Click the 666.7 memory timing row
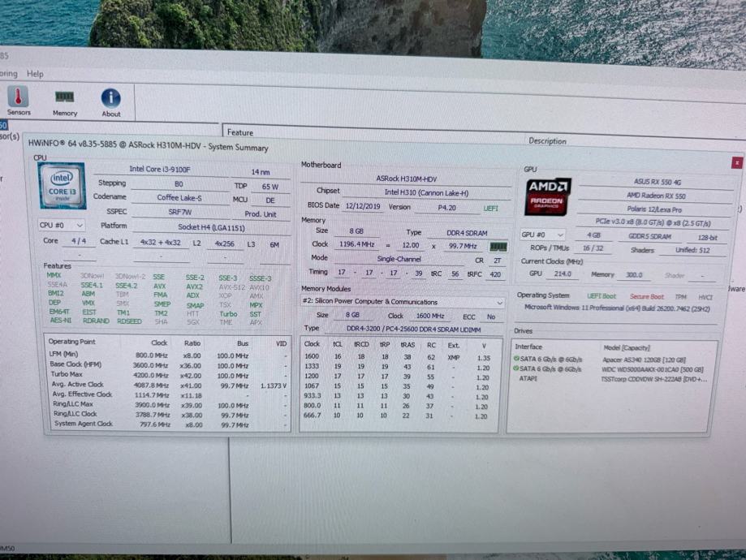The width and height of the screenshot is (746, 560). [398, 416]
